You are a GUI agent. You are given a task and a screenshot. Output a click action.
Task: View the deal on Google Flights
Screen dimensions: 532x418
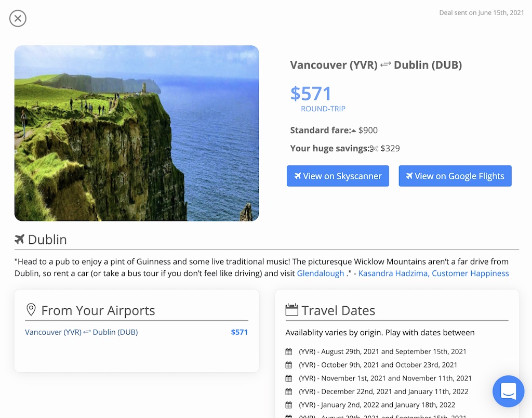coord(455,176)
